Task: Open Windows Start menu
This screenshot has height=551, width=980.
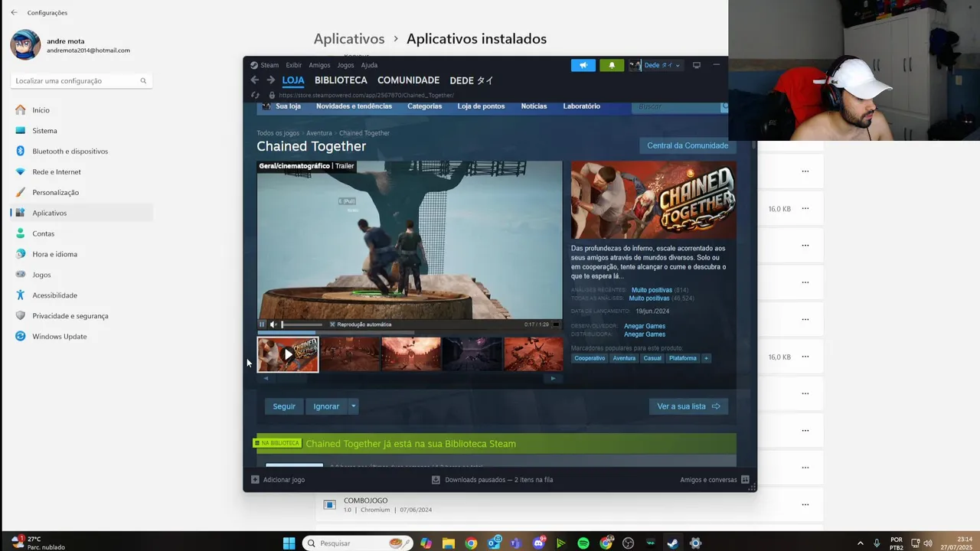Action: pos(289,543)
